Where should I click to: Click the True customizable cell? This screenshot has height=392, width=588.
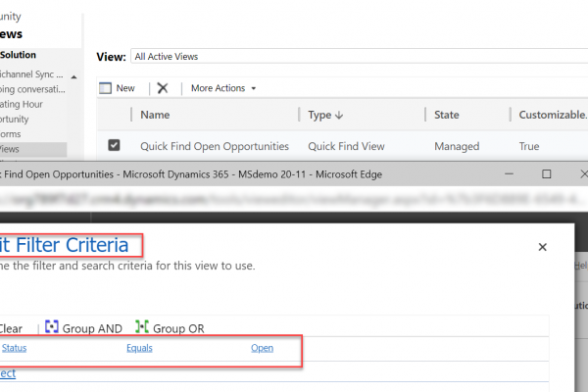point(529,146)
